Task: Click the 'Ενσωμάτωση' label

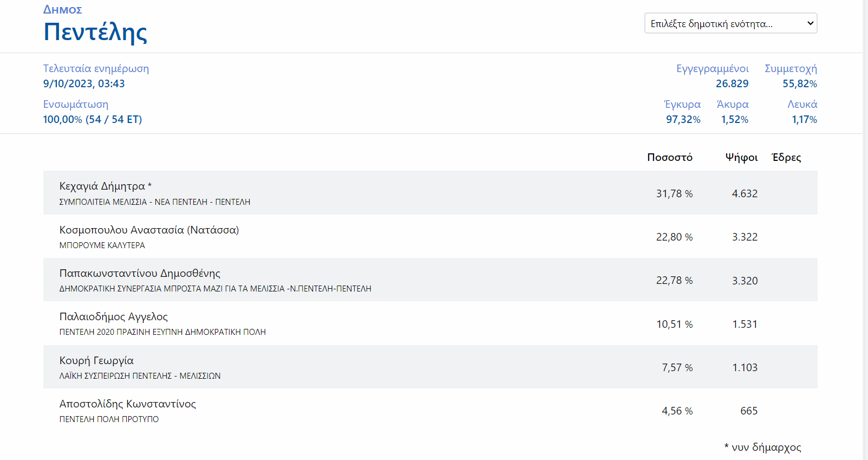Action: pos(76,105)
